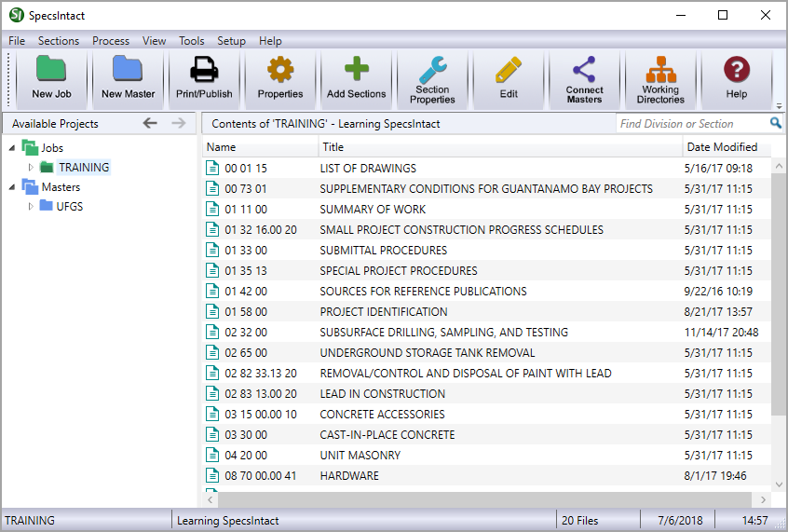Image resolution: width=788 pixels, height=532 pixels.
Task: Select SUBMITTAL PROCEDURES title
Action: (x=383, y=250)
